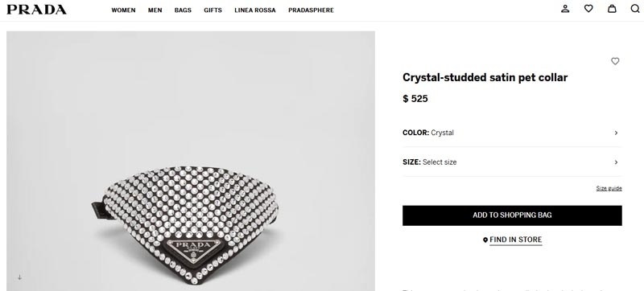Open the BAGS menu
The height and width of the screenshot is (291, 644).
183,10
